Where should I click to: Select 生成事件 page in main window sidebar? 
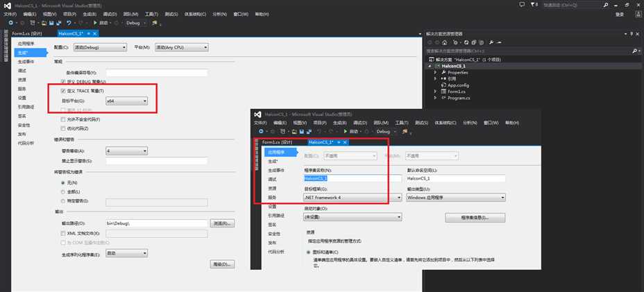click(x=26, y=62)
